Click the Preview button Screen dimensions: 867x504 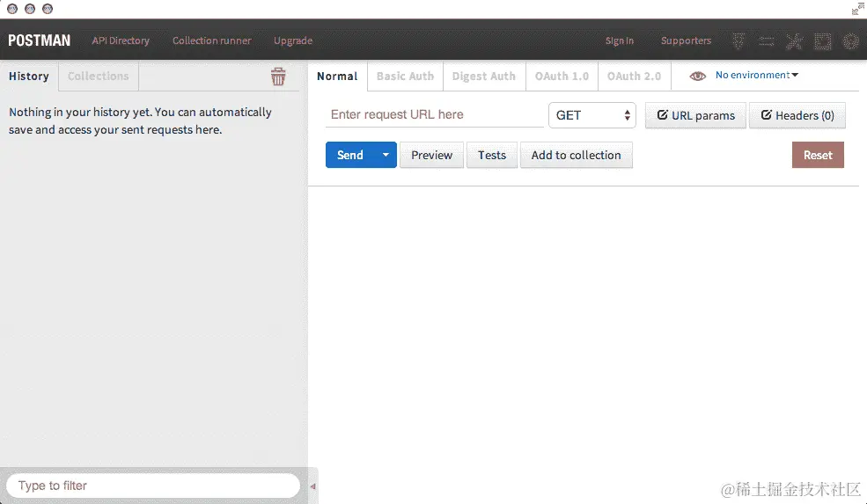tap(432, 155)
